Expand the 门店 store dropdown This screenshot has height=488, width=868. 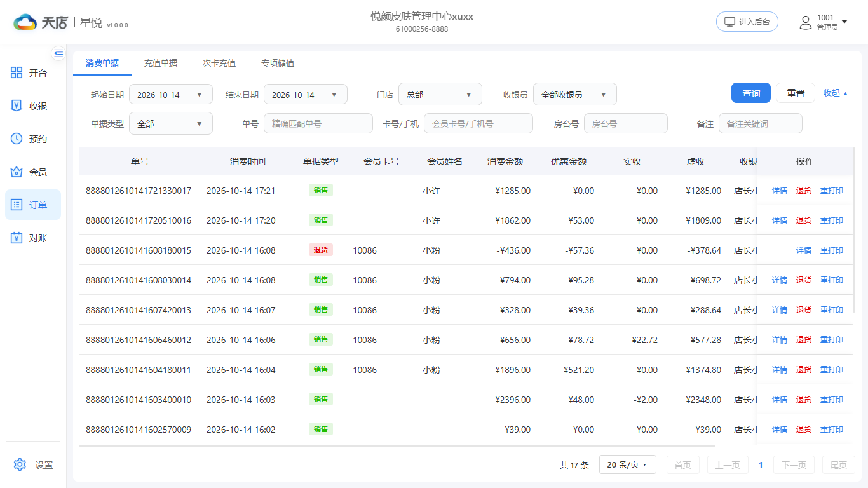click(440, 95)
